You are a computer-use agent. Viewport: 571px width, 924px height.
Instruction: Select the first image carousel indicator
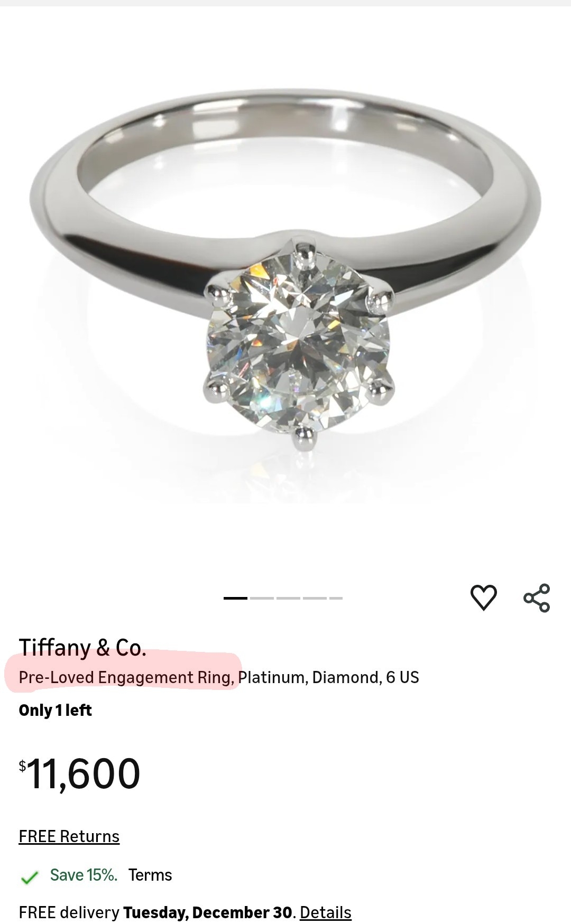pyautogui.click(x=235, y=598)
